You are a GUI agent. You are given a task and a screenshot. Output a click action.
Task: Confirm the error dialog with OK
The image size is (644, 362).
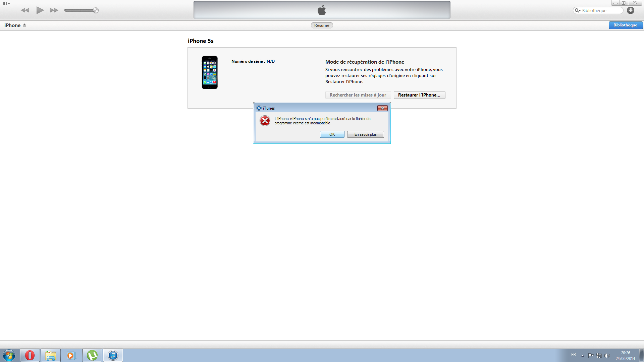[x=332, y=134]
